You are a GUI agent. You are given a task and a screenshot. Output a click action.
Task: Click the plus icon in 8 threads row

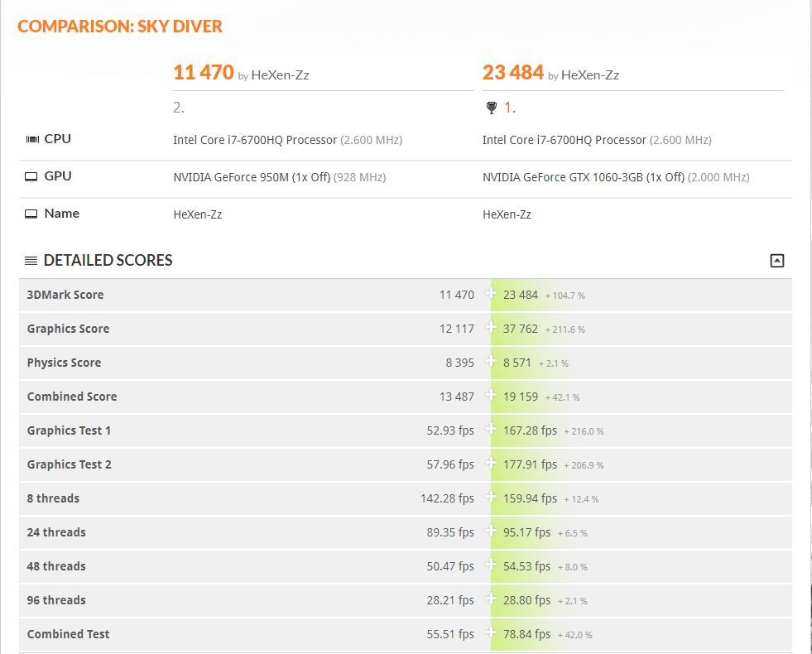490,497
